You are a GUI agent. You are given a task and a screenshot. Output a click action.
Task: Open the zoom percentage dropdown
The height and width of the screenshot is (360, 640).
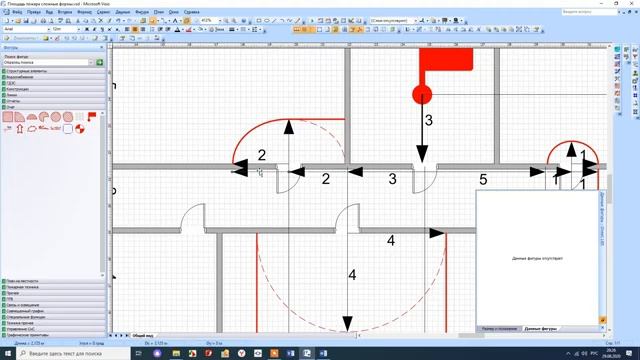[x=220, y=20]
